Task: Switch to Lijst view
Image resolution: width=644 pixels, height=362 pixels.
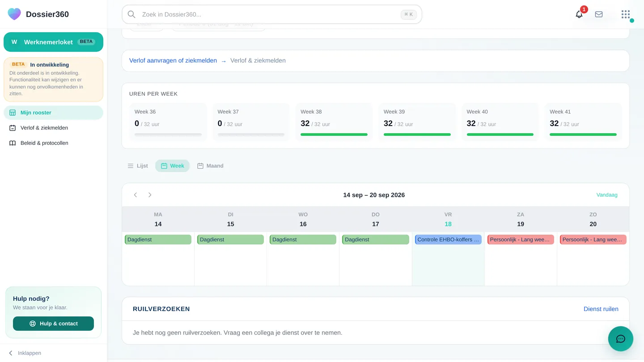Action: coord(138,166)
